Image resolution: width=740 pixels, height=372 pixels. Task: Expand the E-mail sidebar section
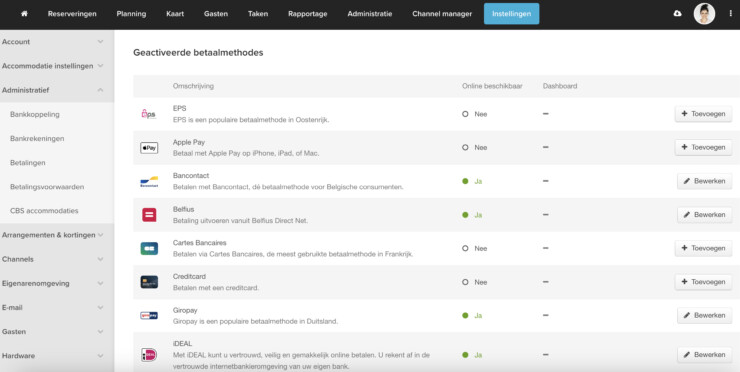[x=57, y=308]
